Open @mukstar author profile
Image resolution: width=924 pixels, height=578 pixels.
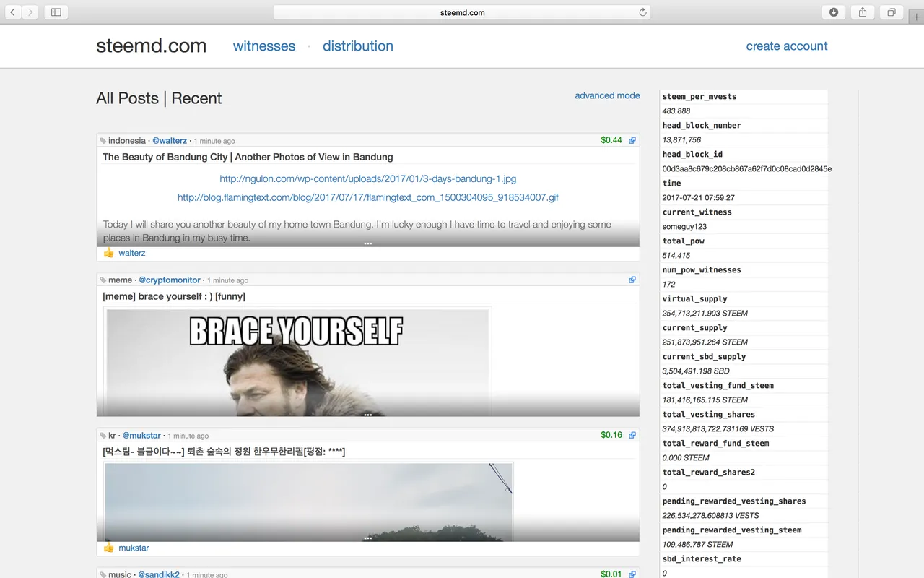click(141, 436)
